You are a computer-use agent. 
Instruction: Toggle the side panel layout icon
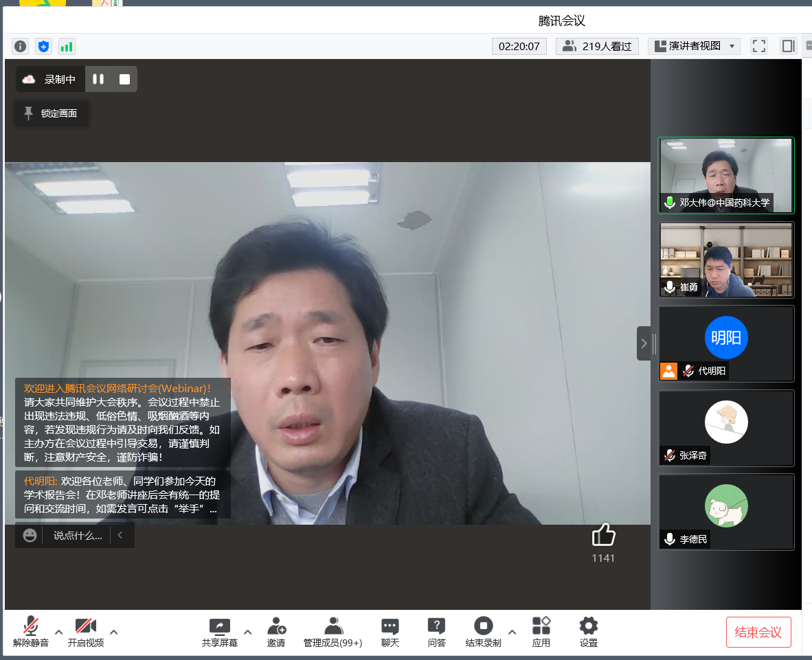788,46
